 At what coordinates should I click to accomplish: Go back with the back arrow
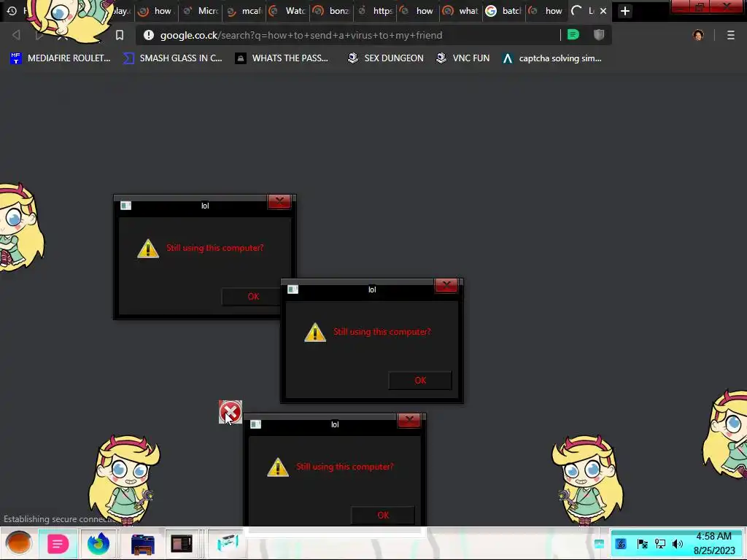(16, 35)
